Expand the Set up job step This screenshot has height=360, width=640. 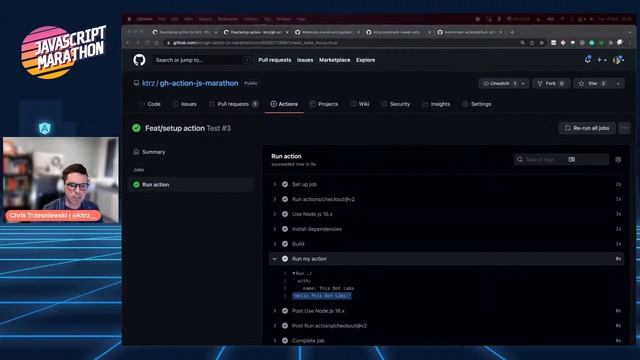coord(275,184)
